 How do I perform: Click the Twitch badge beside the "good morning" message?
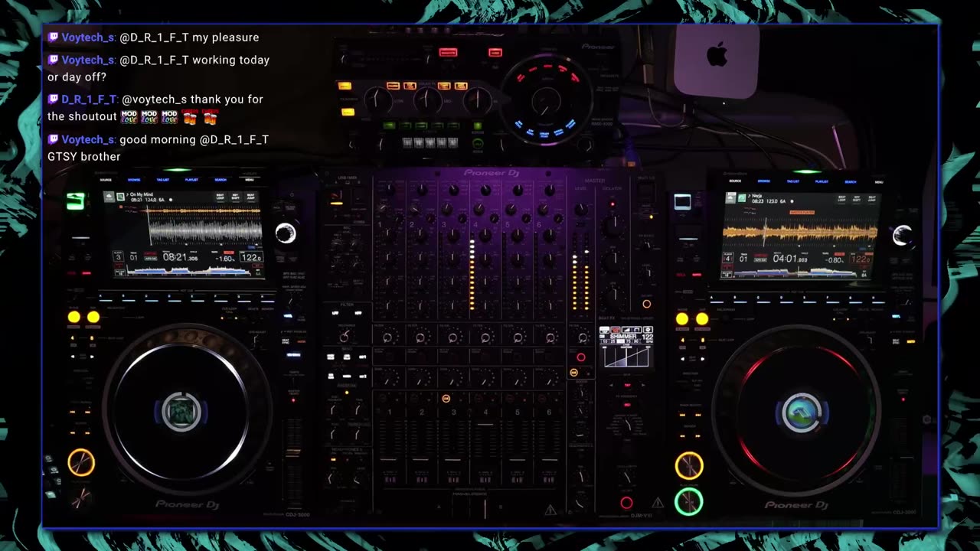click(x=53, y=139)
